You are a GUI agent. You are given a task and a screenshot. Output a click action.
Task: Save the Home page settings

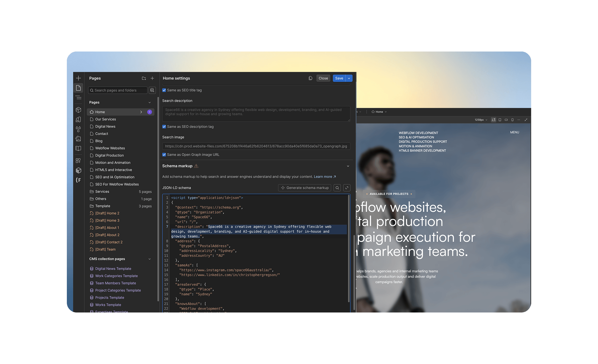pyautogui.click(x=339, y=78)
